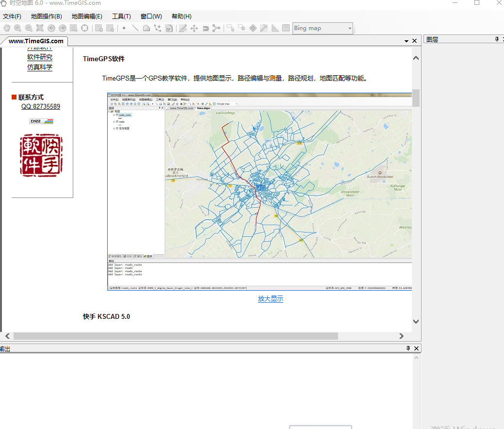This screenshot has width=504, height=429.
Task: Open the attribute table grid icon
Action: coord(286,28)
